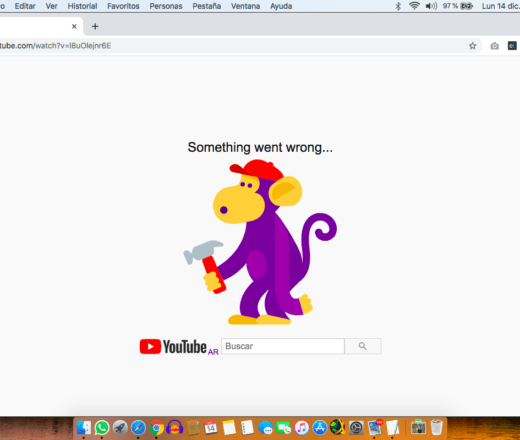
Task: Open the Ayuda menu
Action: pyautogui.click(x=281, y=6)
